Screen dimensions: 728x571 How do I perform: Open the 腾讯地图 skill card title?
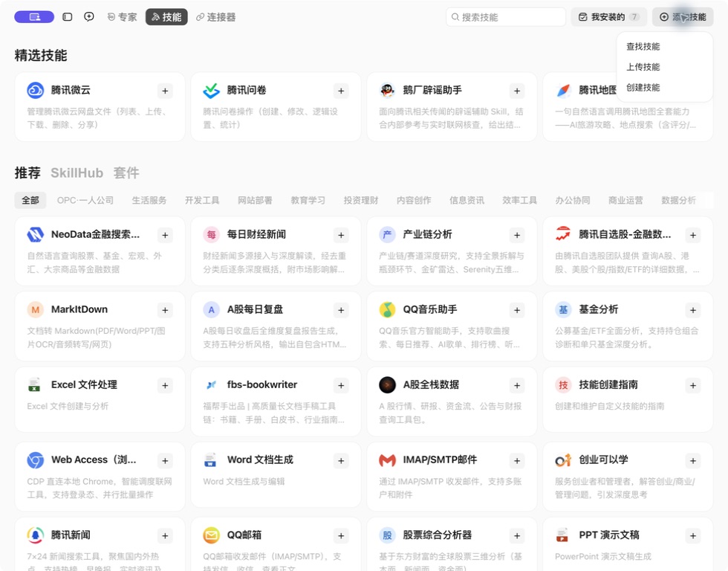click(x=597, y=90)
